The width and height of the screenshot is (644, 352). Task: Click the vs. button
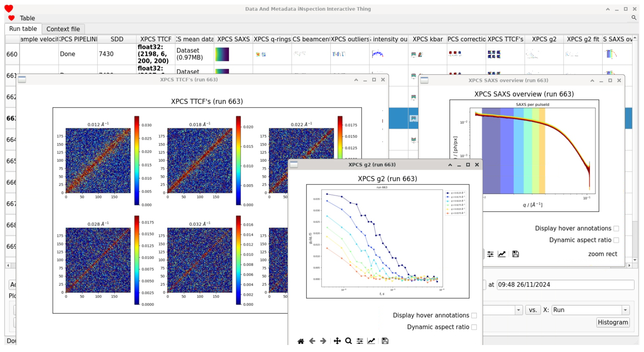[x=533, y=310]
